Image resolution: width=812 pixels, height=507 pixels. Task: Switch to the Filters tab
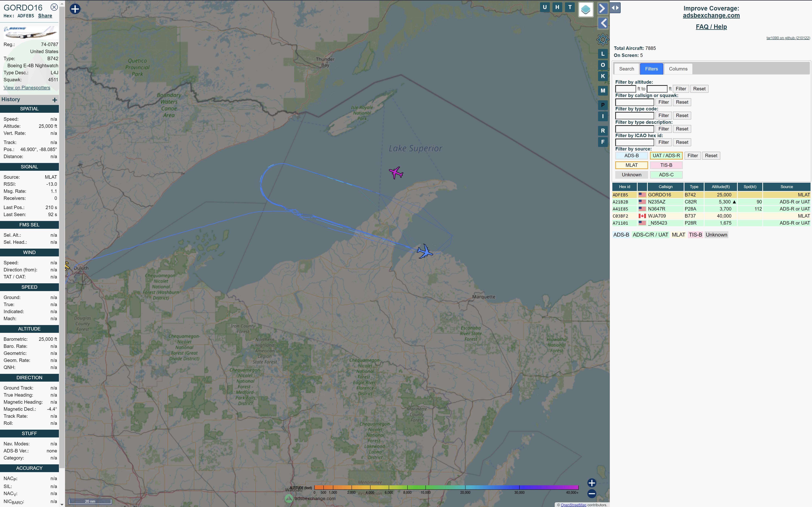(651, 69)
